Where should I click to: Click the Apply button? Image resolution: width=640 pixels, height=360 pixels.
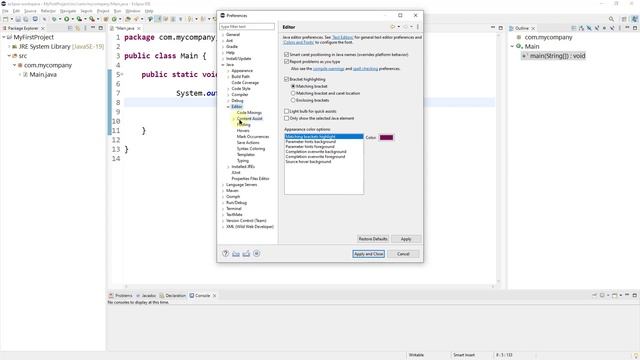[406, 239]
